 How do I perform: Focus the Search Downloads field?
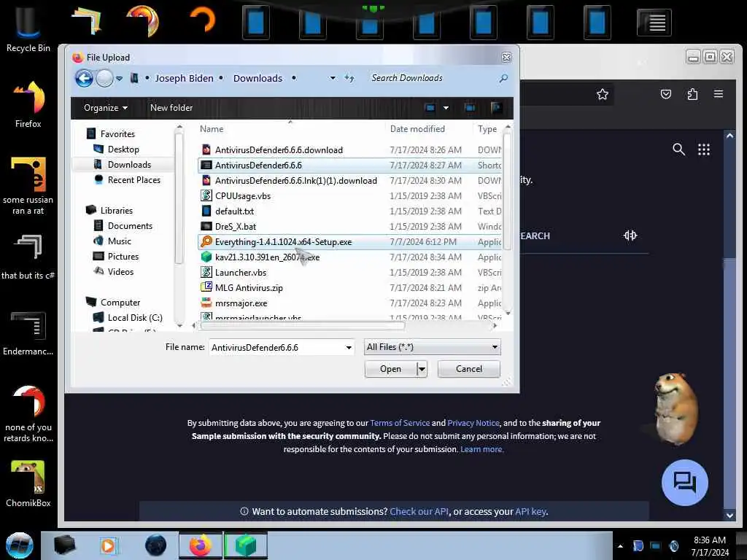tap(431, 78)
